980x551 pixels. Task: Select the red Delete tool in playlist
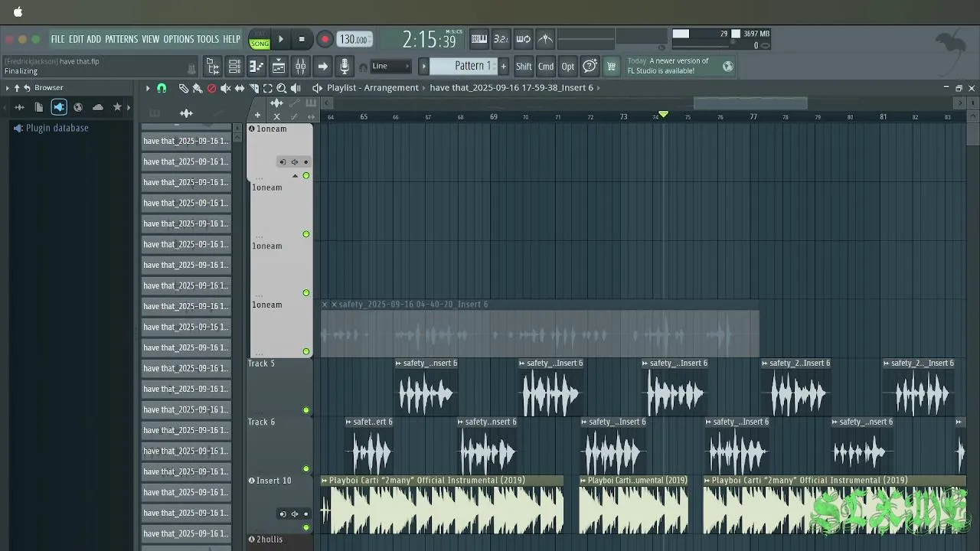[x=212, y=88]
